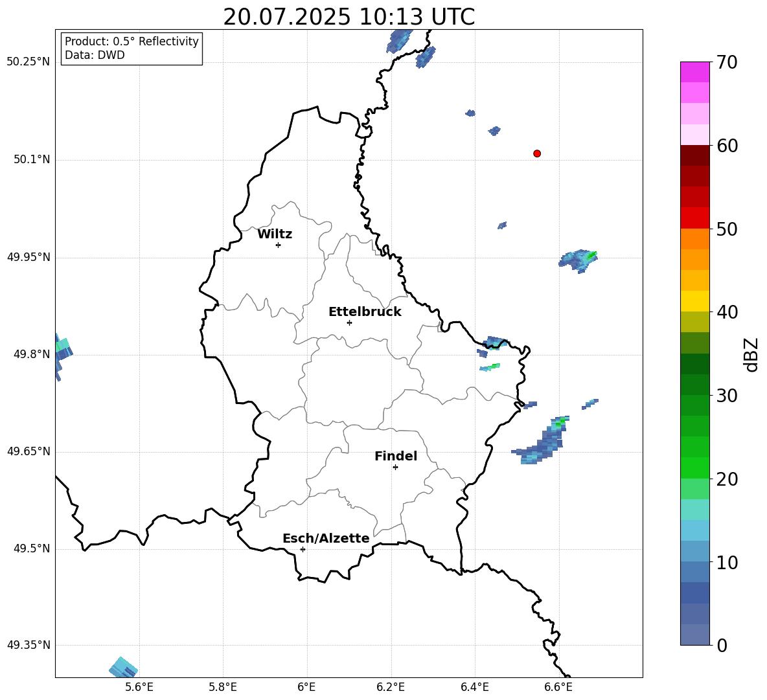
Task: Click the 50.25°N latitude label
Action: click(x=28, y=62)
